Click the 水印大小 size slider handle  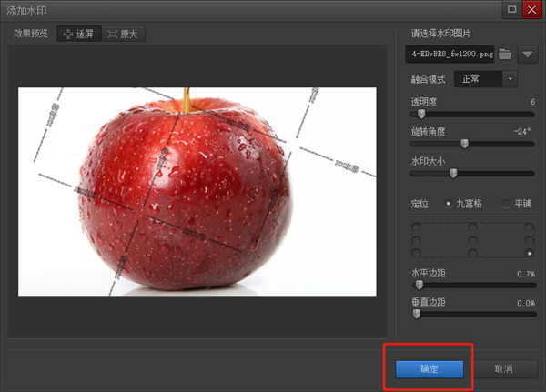click(453, 173)
